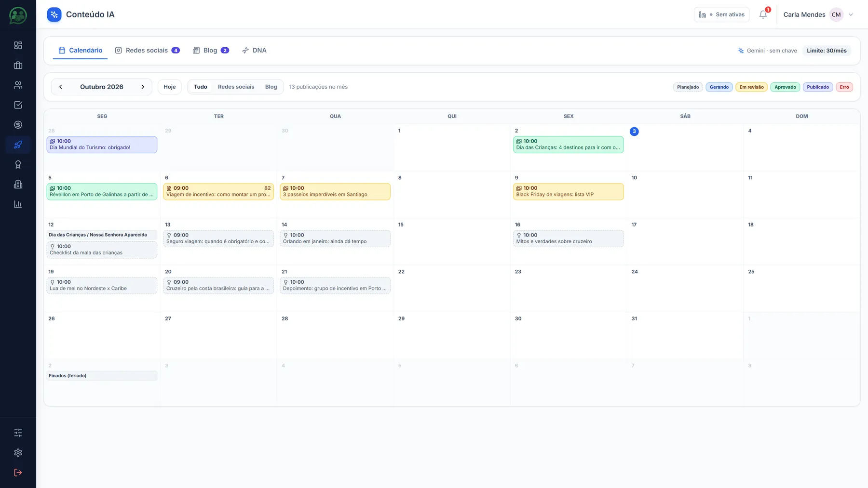Open the briefcase icon in sidebar
868x488 pixels.
(18, 65)
